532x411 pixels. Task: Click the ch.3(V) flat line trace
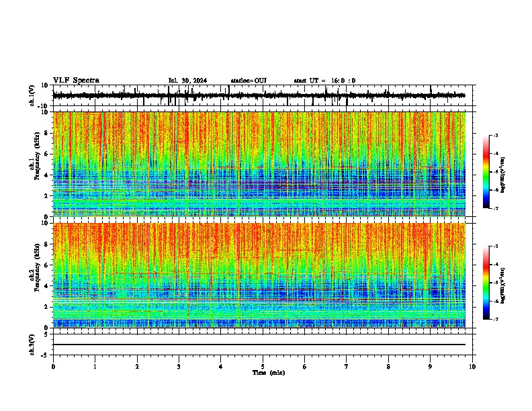[259, 345]
